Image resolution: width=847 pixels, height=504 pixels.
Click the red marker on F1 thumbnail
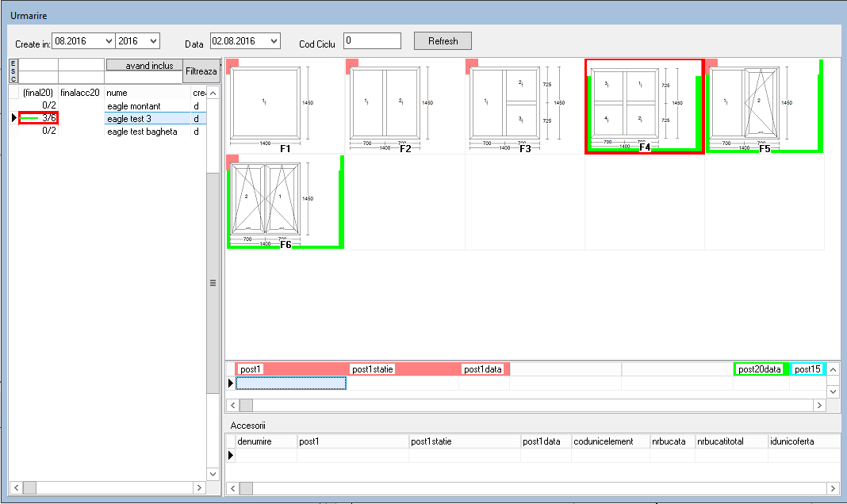tap(232, 63)
